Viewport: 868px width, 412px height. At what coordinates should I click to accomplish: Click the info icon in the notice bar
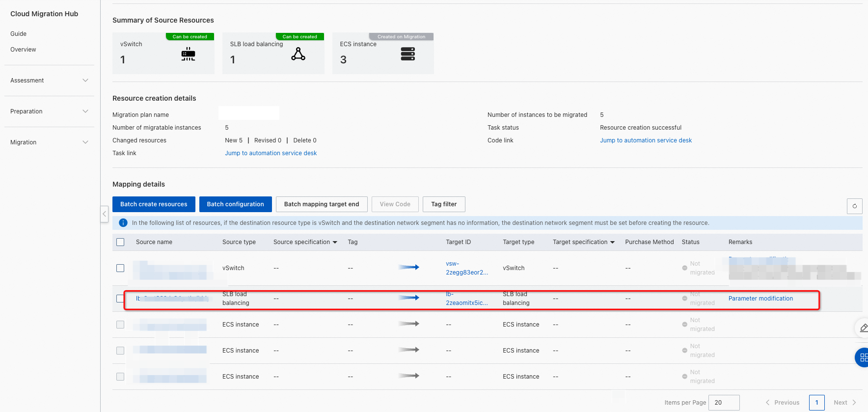123,223
